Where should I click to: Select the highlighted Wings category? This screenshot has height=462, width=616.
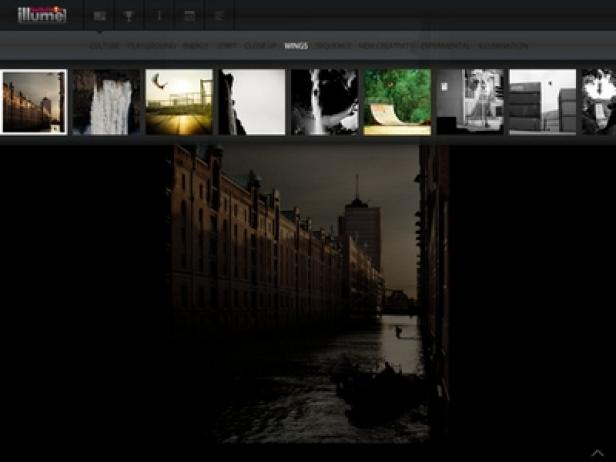tap(296, 46)
